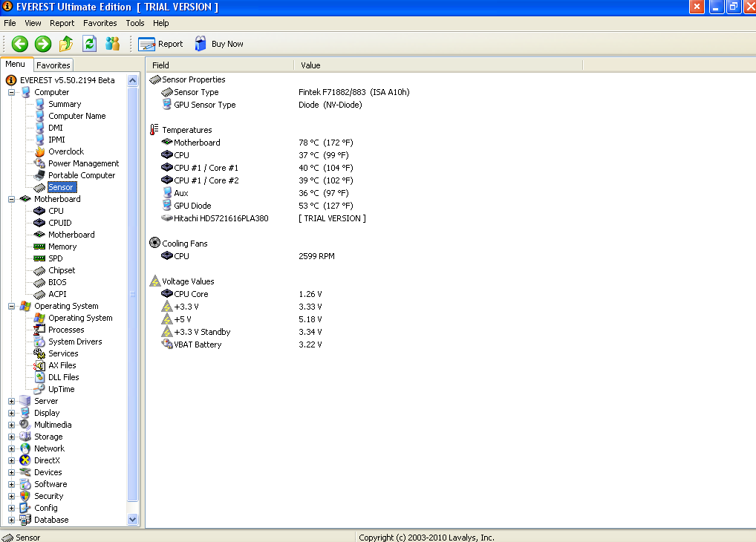Expand the Storage tree node
This screenshot has height=542, width=756.
tap(12, 437)
